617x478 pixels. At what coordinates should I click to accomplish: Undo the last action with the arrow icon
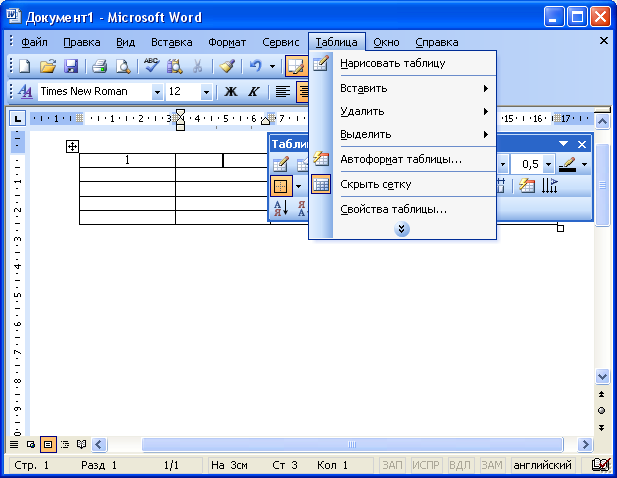[x=255, y=66]
